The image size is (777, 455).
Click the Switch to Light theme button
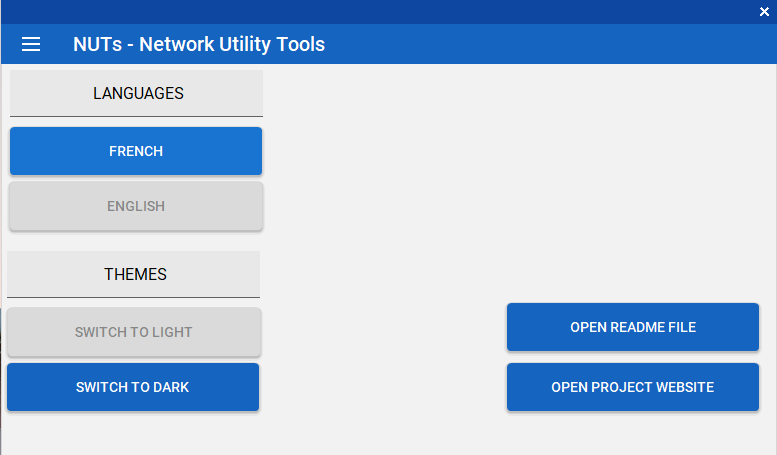point(133,332)
